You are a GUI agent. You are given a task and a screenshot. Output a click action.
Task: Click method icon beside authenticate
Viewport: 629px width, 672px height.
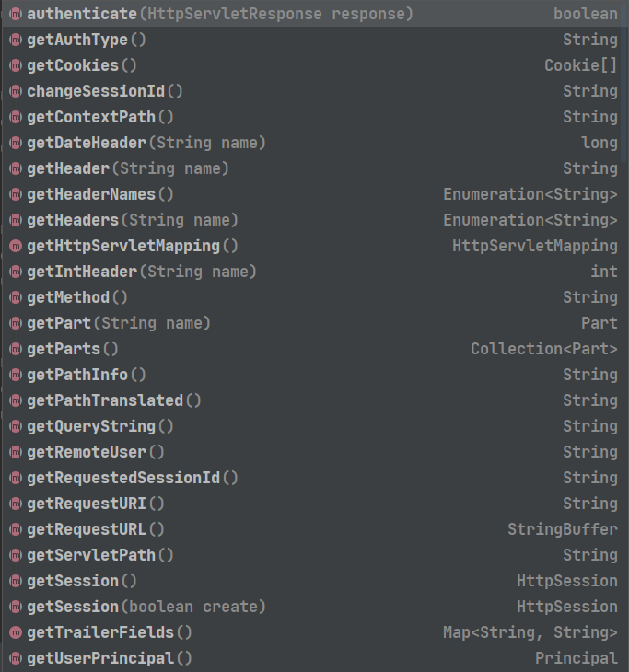tap(16, 14)
